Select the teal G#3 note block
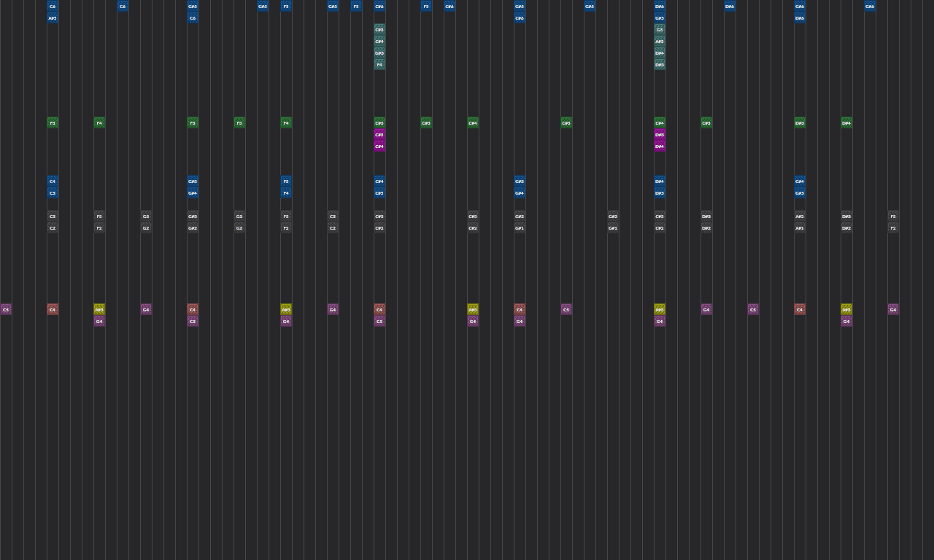 (379, 53)
